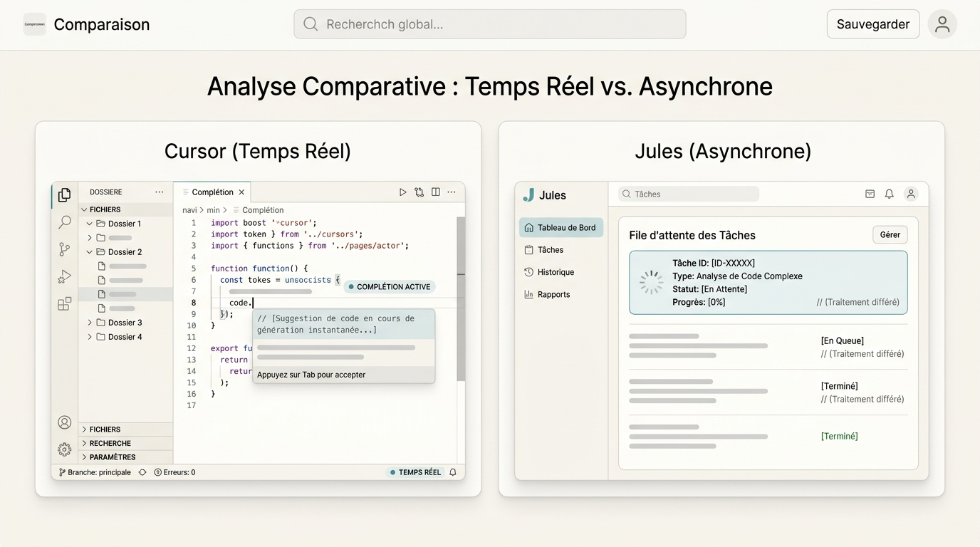Close the Complétion editor tab
The image size is (980, 547).
[x=241, y=192]
